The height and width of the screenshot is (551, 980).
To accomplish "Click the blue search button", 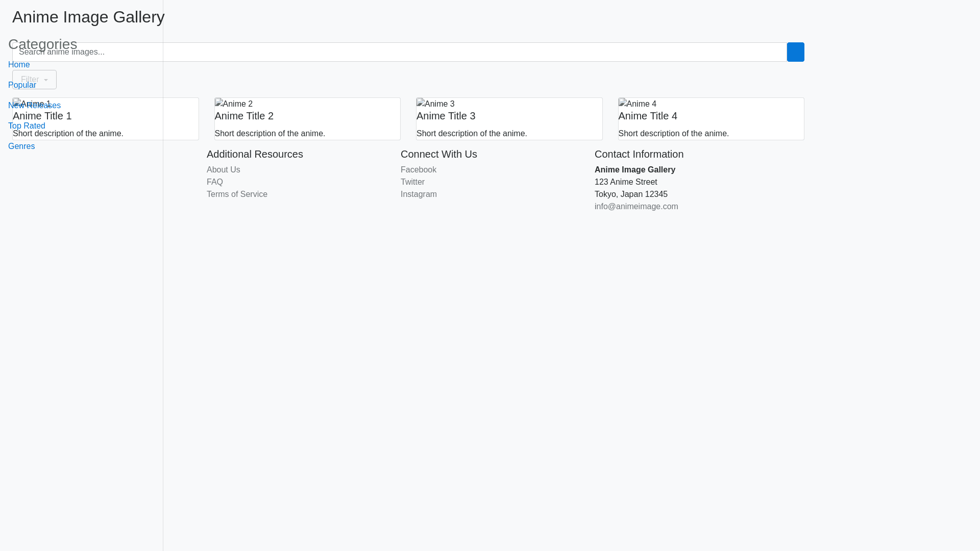I will pos(795,52).
